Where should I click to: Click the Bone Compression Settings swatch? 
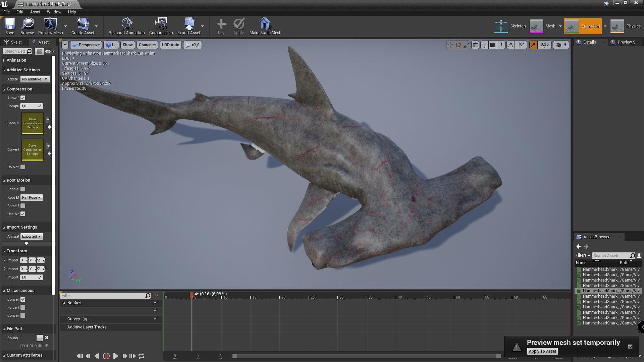click(33, 123)
